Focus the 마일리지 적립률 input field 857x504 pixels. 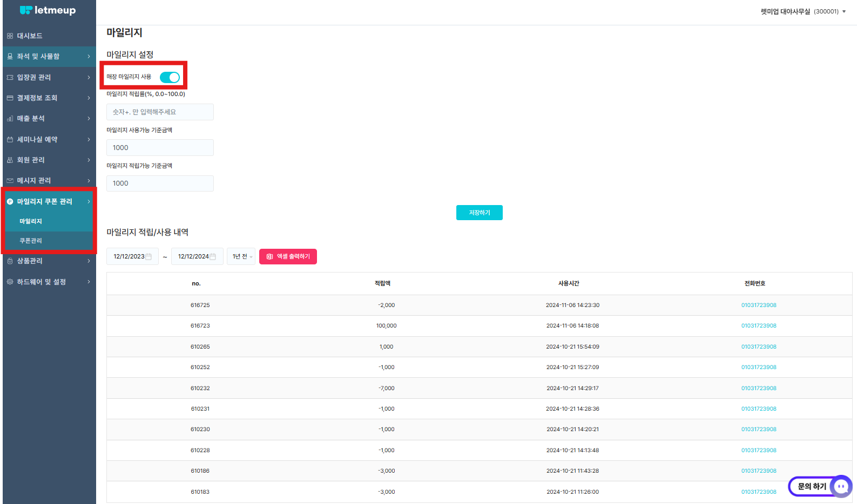[160, 112]
